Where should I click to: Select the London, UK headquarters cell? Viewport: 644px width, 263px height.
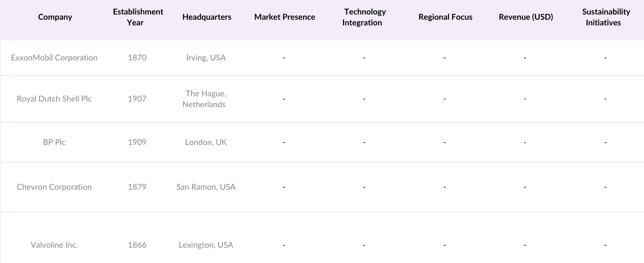pos(206,142)
